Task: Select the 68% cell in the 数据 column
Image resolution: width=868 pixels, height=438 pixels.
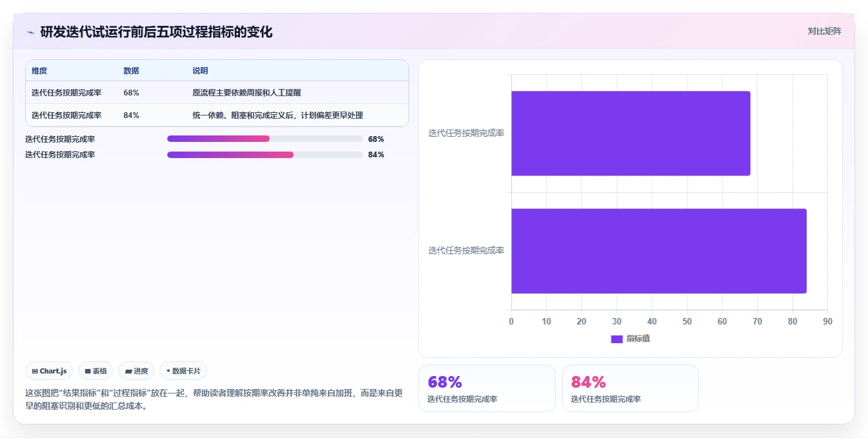Action: click(131, 93)
